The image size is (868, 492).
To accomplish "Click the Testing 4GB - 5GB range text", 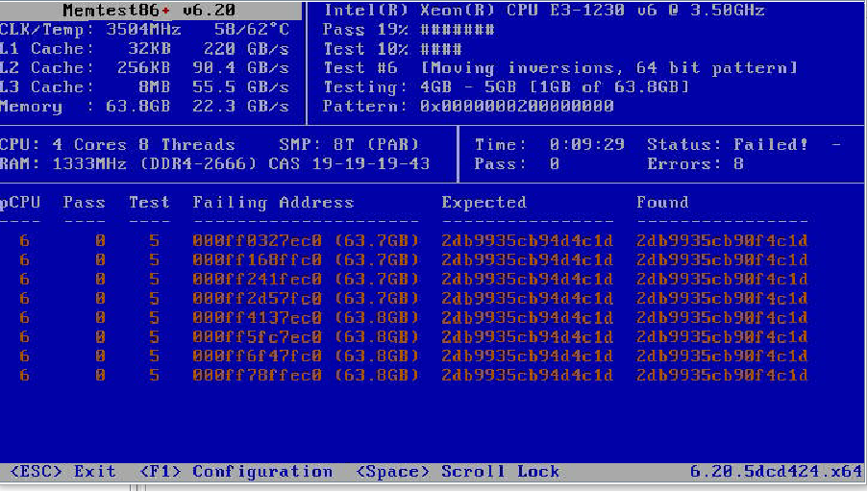I will (506, 86).
